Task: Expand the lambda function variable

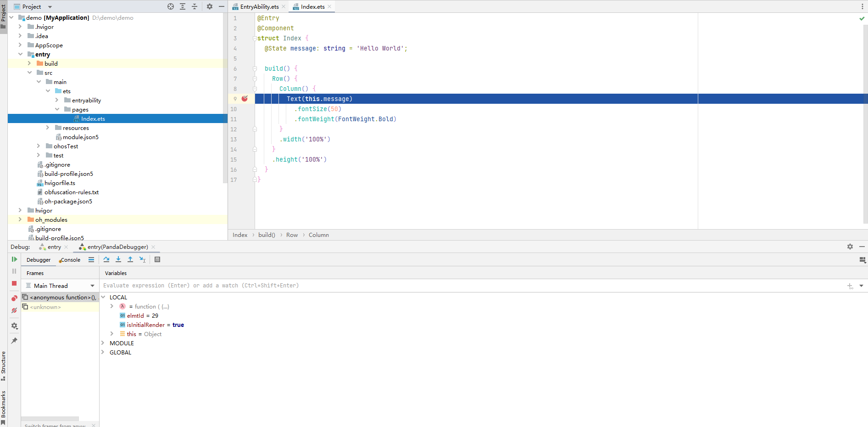Action: (112, 306)
